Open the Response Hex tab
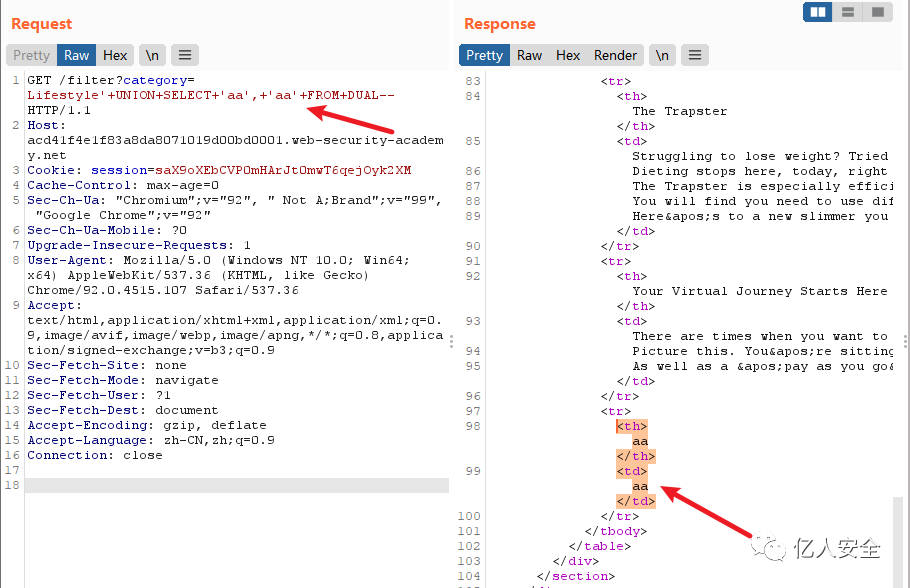 pos(568,55)
